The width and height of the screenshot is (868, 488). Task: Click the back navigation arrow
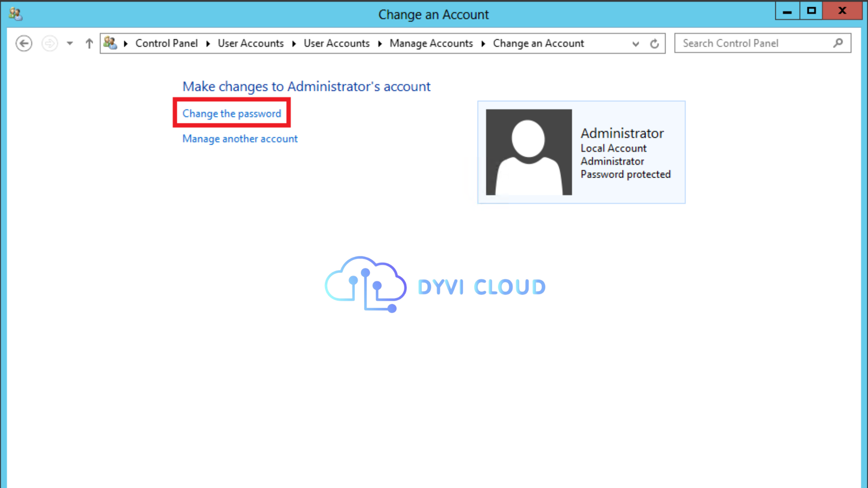coord(24,43)
